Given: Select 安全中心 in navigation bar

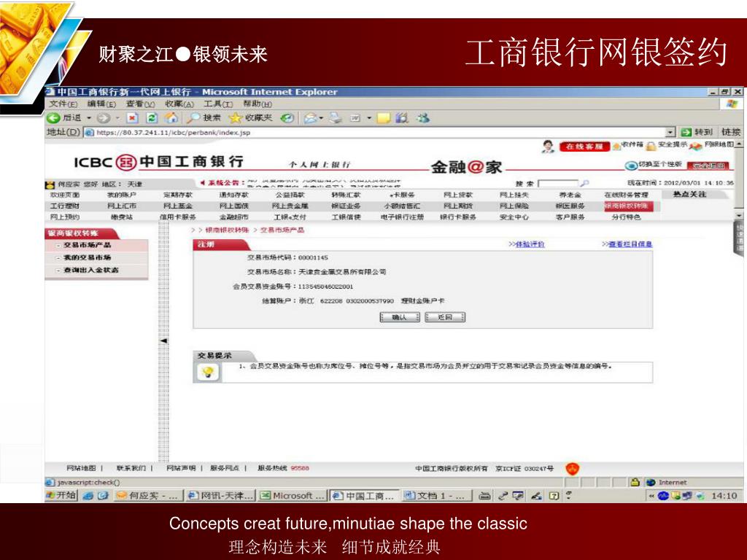Looking at the screenshot, I should pyautogui.click(x=514, y=217).
